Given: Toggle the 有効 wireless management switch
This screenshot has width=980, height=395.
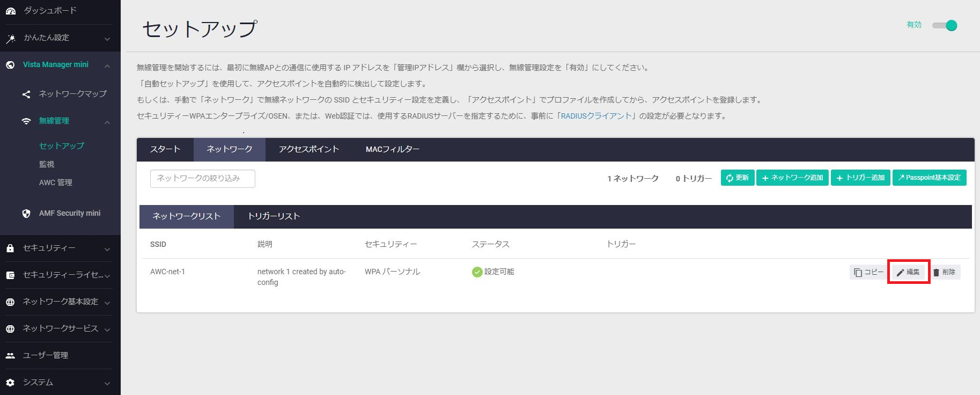Looking at the screenshot, I should [945, 26].
